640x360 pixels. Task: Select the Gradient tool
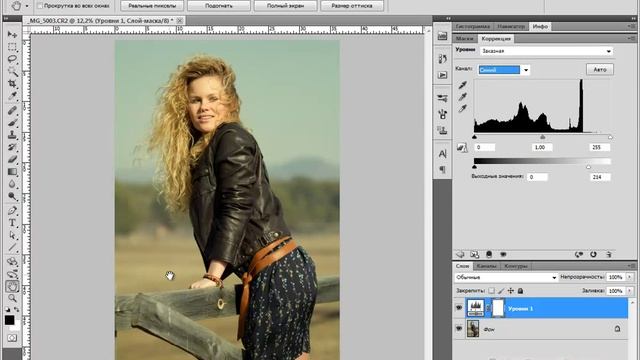coord(12,171)
